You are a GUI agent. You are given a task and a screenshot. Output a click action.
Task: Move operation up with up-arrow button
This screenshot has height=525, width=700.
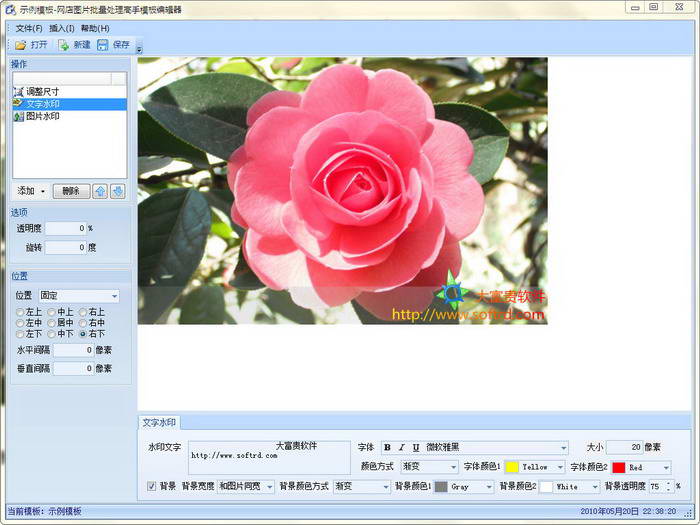click(x=99, y=191)
